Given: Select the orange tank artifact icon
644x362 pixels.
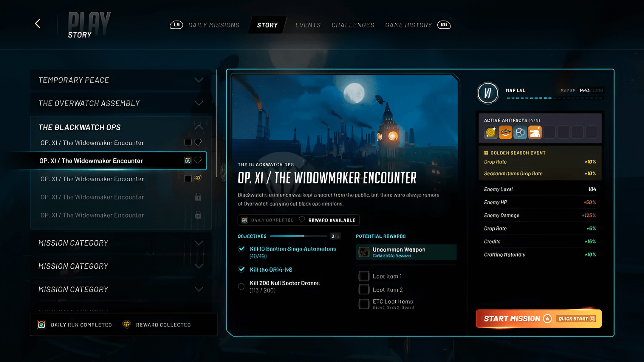Looking at the screenshot, I should click(535, 132).
